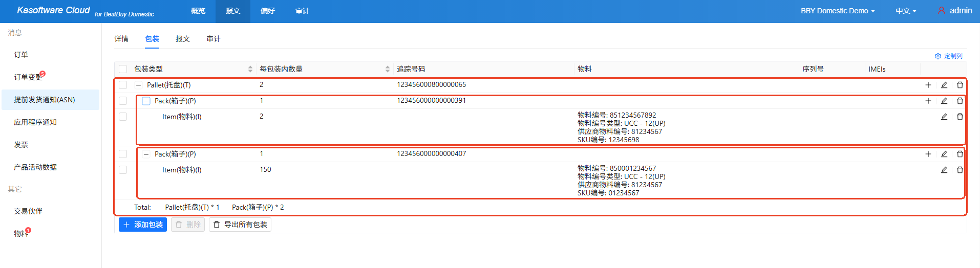Edit the Pallet(托盘)(T) row with pencil icon
This screenshot has height=268, width=980.
coord(944,85)
